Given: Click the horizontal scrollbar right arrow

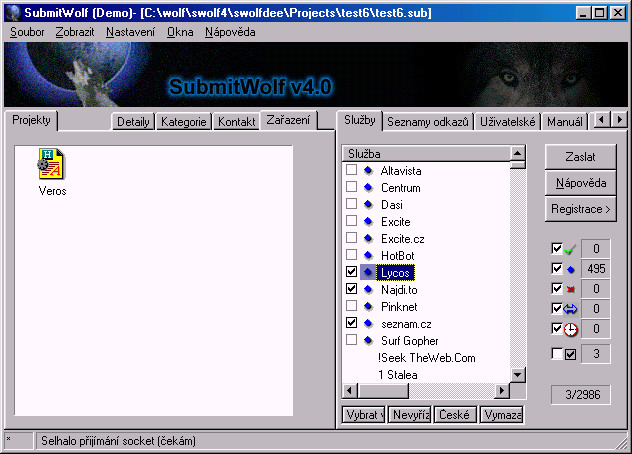Looking at the screenshot, I should click(x=502, y=390).
